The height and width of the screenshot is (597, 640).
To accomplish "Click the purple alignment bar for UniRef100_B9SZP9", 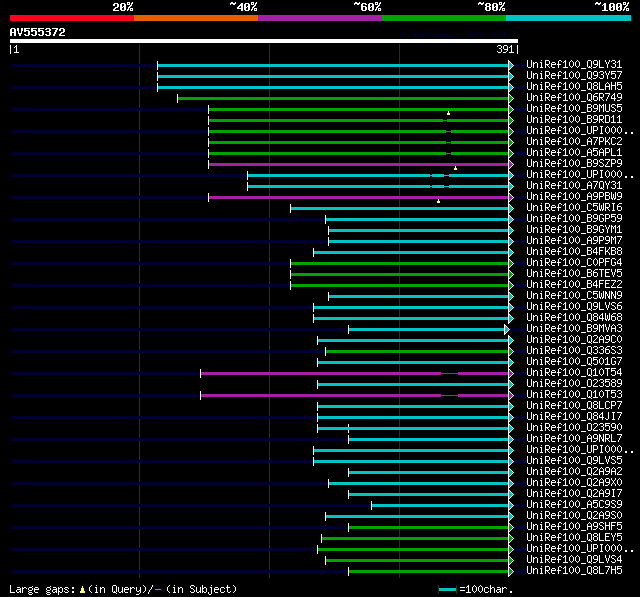I will [358, 164].
